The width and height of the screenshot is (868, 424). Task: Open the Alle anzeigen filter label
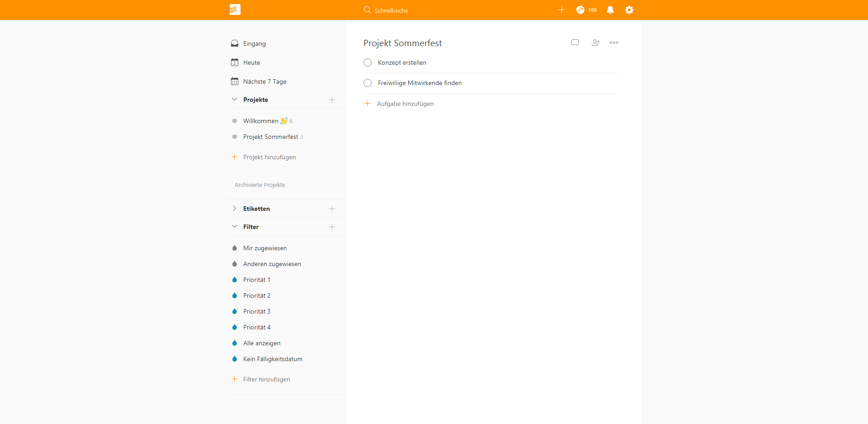click(262, 343)
